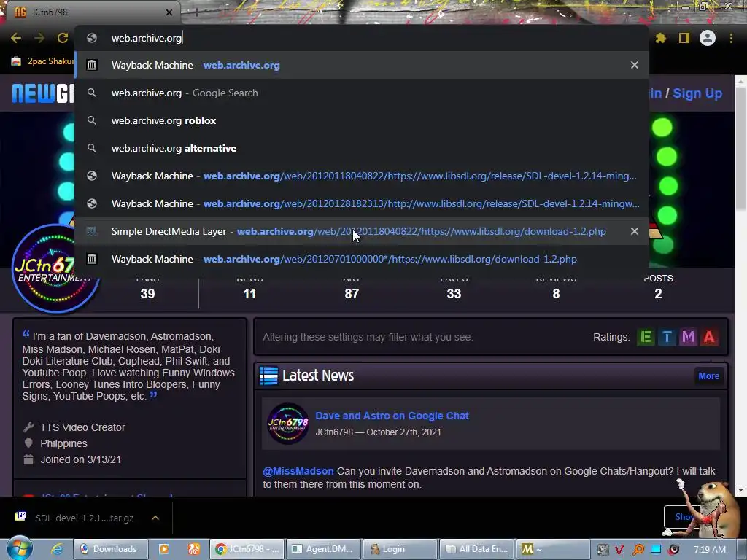Screen dimensions: 747x560
Task: Open the News count 11
Action: 249,294
